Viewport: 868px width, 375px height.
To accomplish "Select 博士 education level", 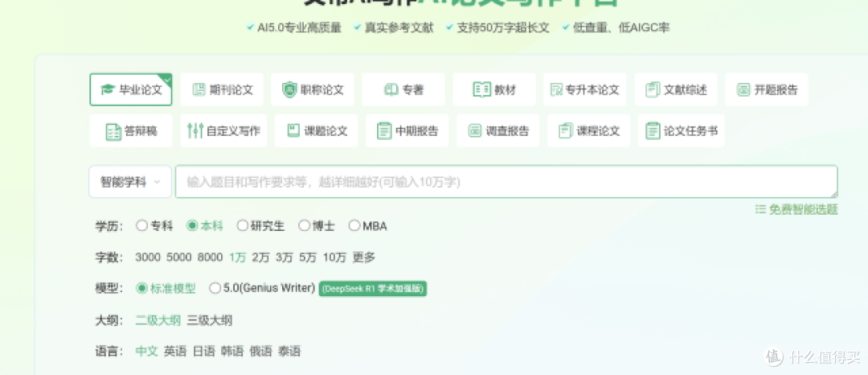I will 317,226.
